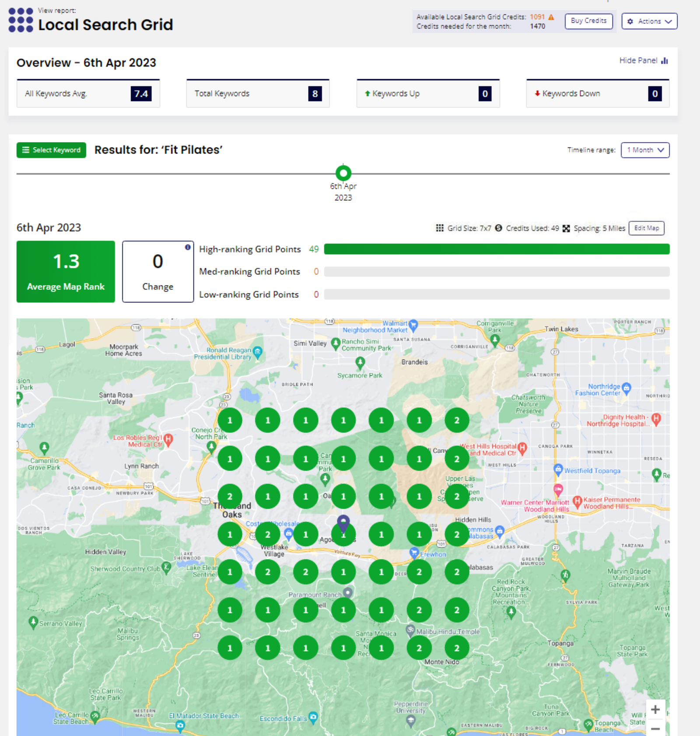700x736 pixels.
Task: Click the High-ranking Grid Points green bar
Action: pos(497,249)
